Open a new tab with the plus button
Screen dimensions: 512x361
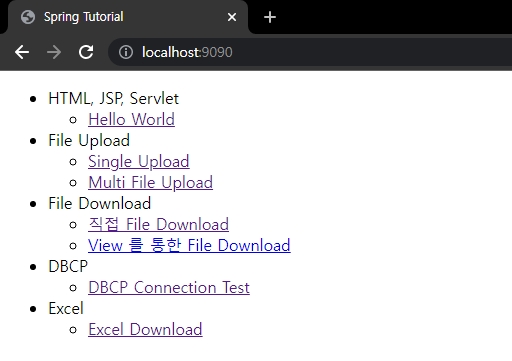270,17
